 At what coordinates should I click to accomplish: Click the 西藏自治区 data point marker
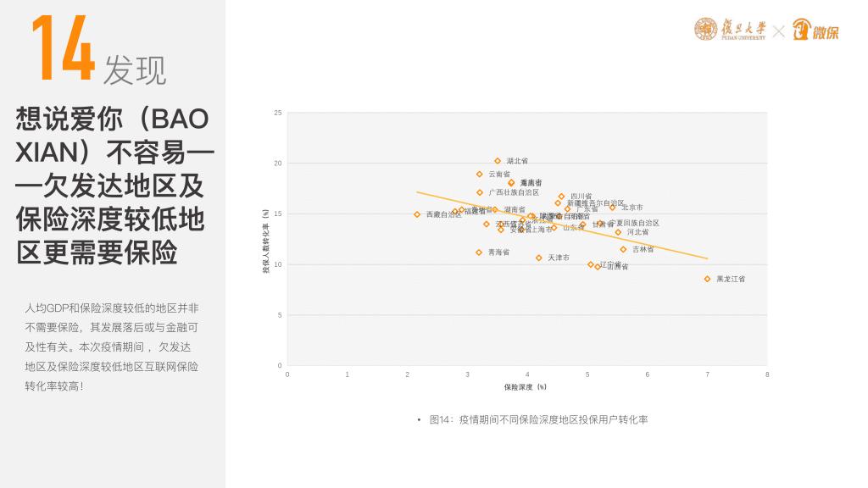[x=417, y=214]
